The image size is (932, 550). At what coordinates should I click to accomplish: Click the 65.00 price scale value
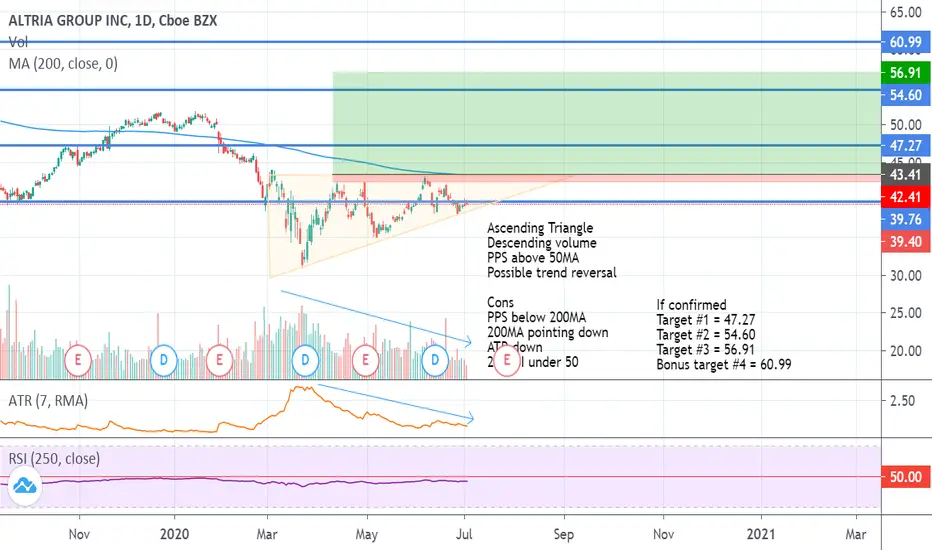click(x=906, y=12)
